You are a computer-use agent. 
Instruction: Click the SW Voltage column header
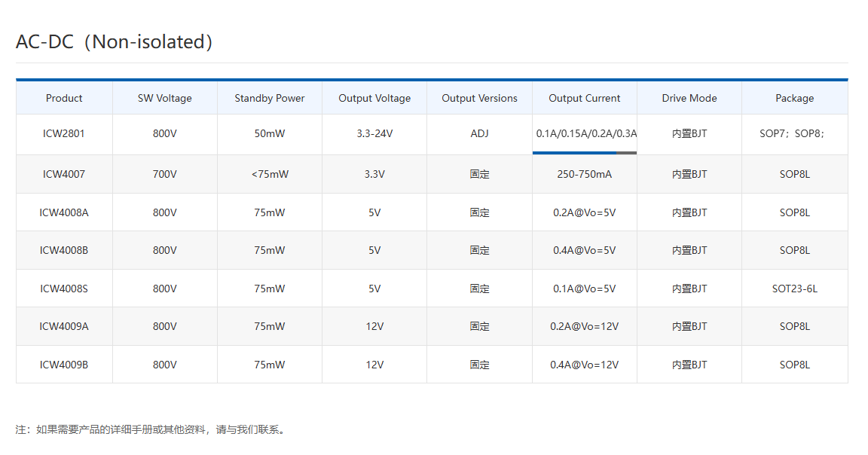coord(164,98)
